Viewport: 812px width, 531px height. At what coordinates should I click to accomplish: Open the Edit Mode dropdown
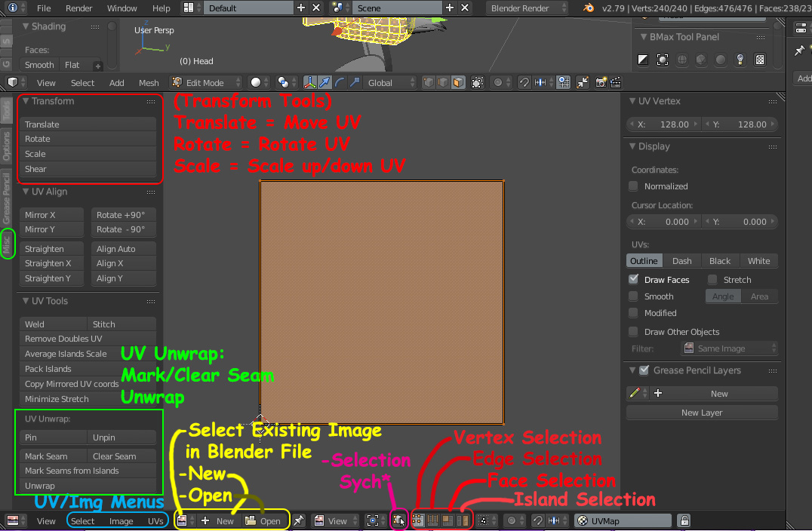(205, 82)
